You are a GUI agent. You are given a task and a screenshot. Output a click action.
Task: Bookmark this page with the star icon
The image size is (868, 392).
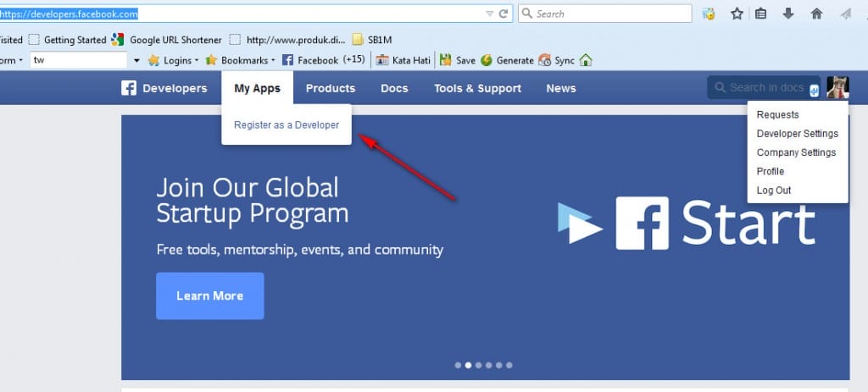[737, 14]
